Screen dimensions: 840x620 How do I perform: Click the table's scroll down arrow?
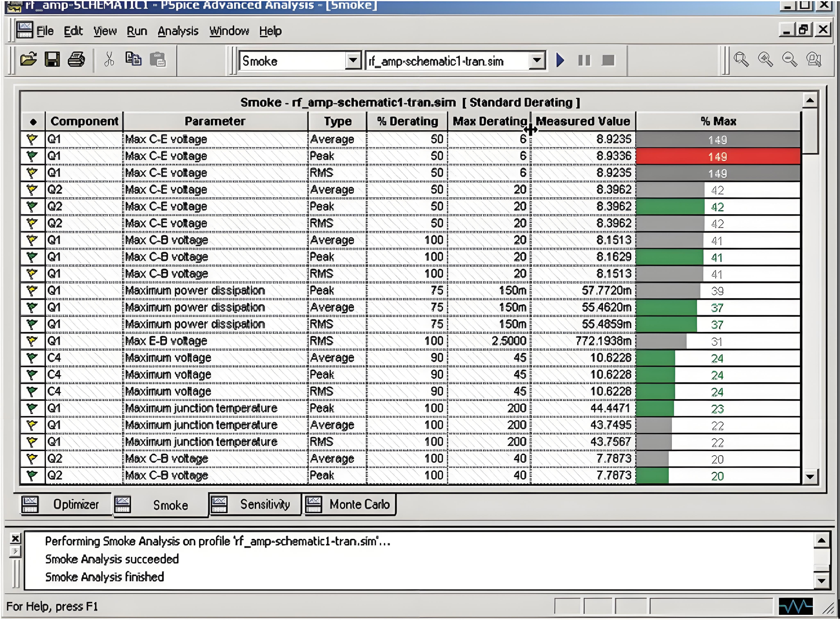click(x=810, y=477)
